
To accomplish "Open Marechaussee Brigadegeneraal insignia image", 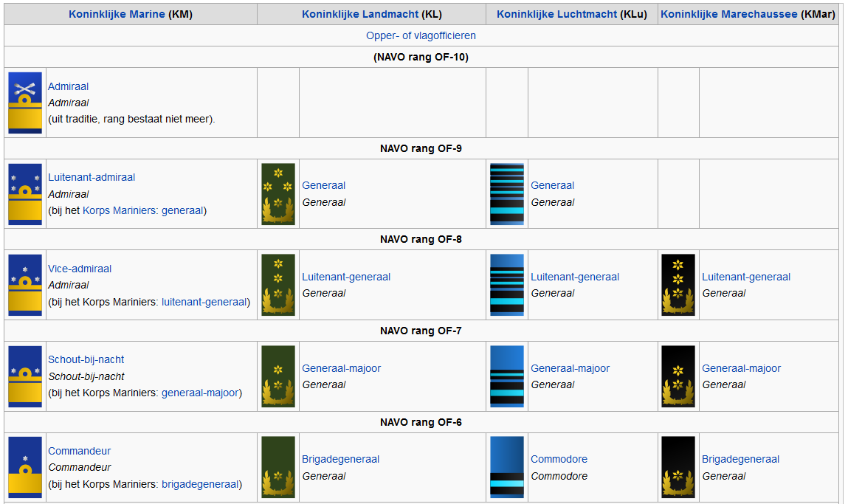I will click(678, 467).
